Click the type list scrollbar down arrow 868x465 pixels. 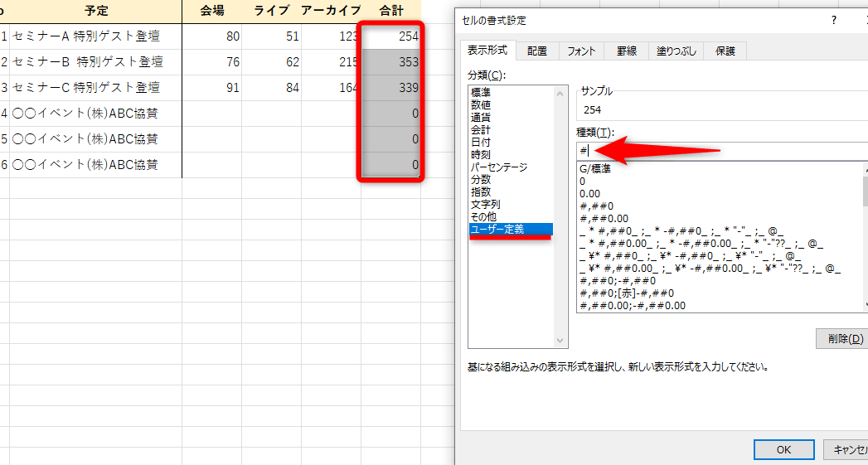coord(866,306)
